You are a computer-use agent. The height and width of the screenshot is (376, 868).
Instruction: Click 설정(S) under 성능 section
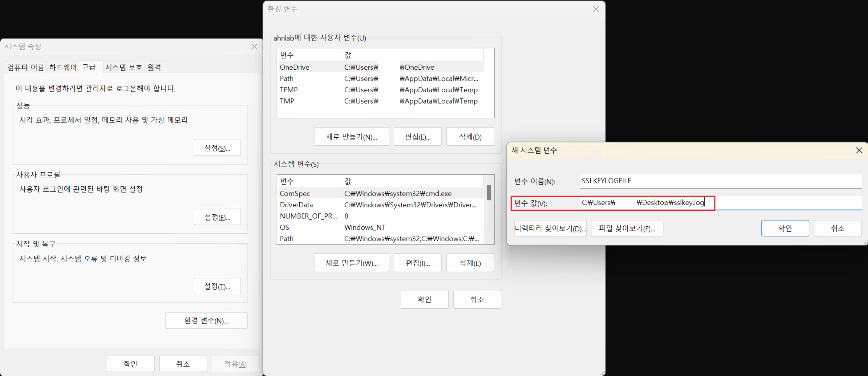[x=217, y=148]
